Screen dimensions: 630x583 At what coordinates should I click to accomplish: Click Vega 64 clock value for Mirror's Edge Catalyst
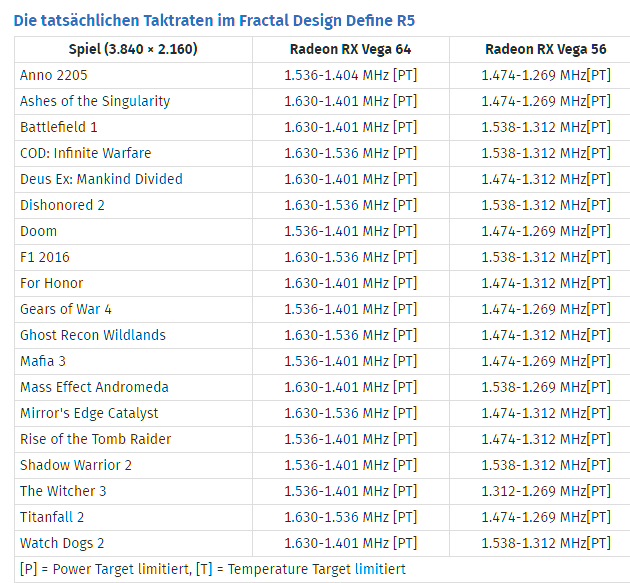click(x=350, y=413)
